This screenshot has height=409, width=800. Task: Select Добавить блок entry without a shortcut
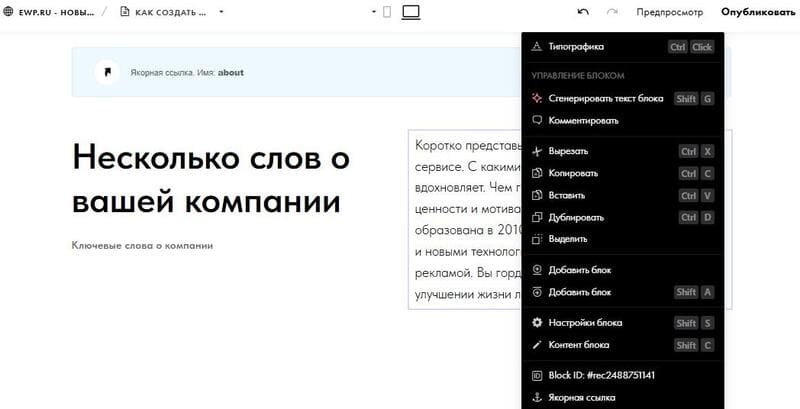pyautogui.click(x=622, y=270)
